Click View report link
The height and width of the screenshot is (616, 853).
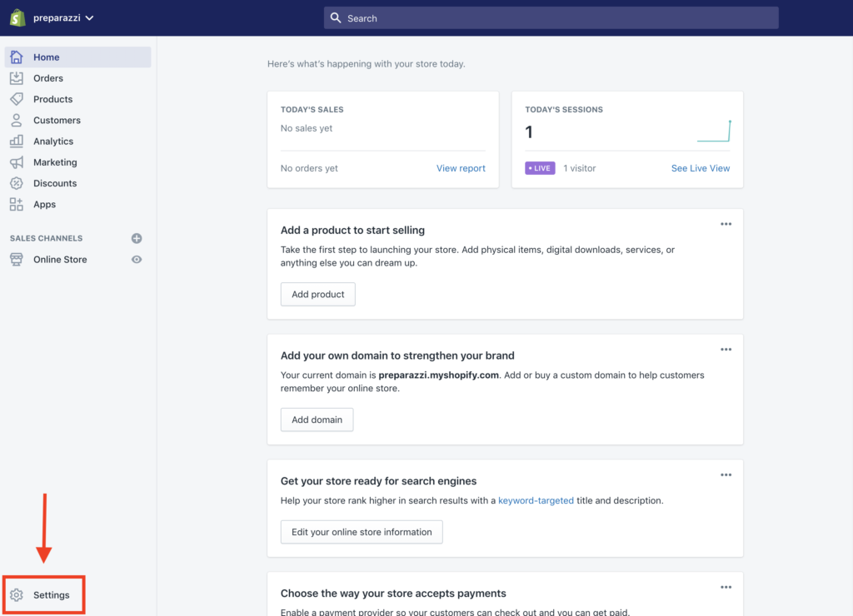click(x=461, y=168)
